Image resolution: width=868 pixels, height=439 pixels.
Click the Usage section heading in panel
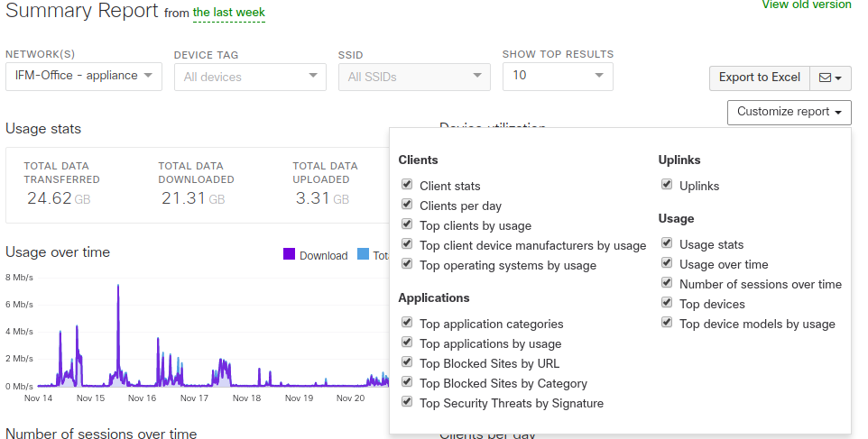pos(676,219)
